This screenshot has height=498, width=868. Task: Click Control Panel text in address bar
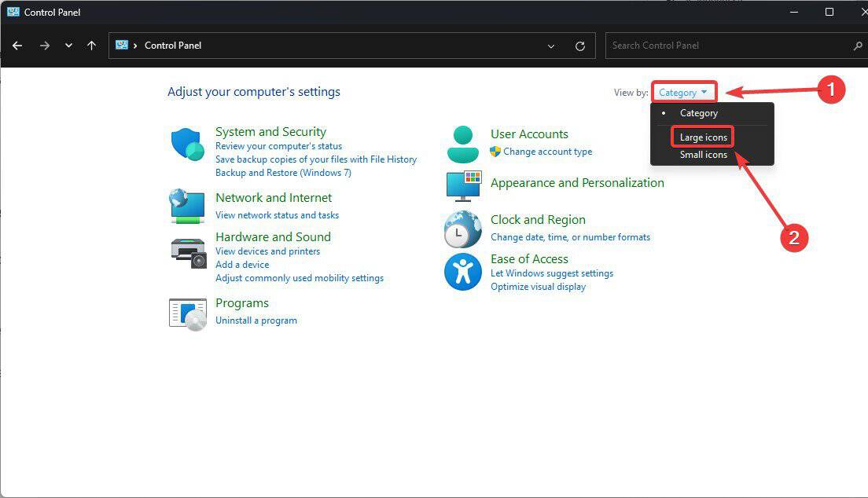tap(173, 46)
